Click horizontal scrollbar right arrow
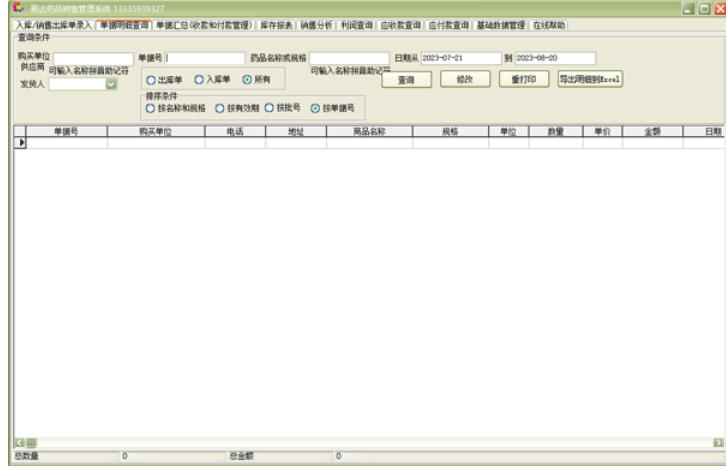Screen dimensions: 726x468 click(718, 443)
